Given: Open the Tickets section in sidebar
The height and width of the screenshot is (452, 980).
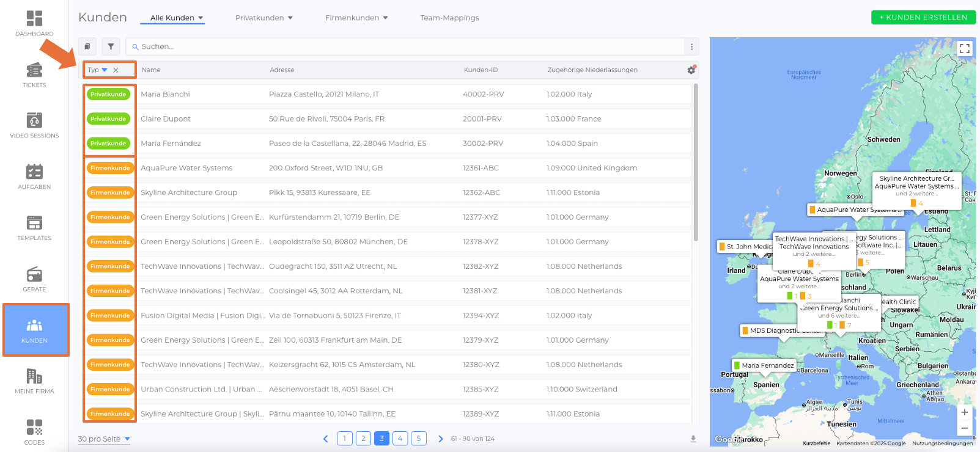Looking at the screenshot, I should click(x=34, y=75).
